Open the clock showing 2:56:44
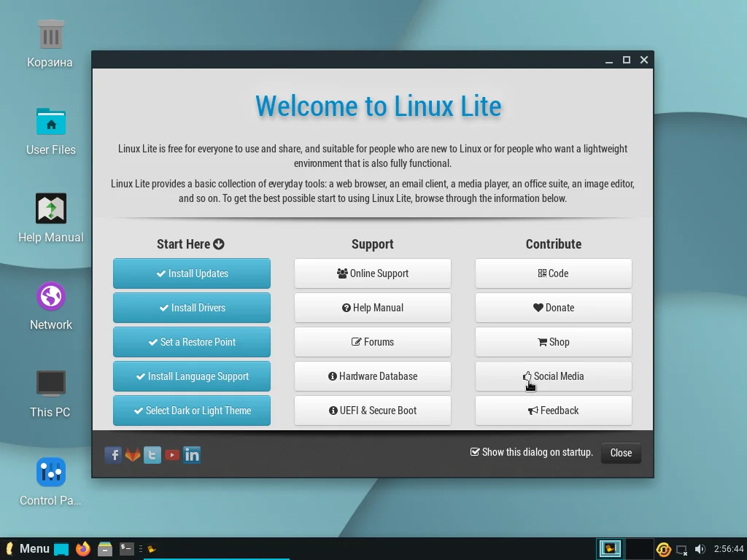Viewport: 747px width, 560px height. click(727, 548)
